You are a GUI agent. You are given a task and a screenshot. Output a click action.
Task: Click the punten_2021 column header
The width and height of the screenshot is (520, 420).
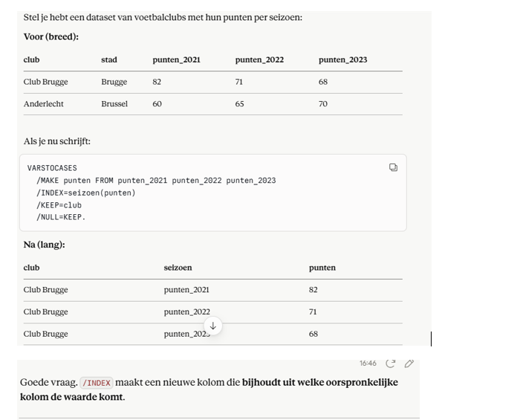coord(177,59)
